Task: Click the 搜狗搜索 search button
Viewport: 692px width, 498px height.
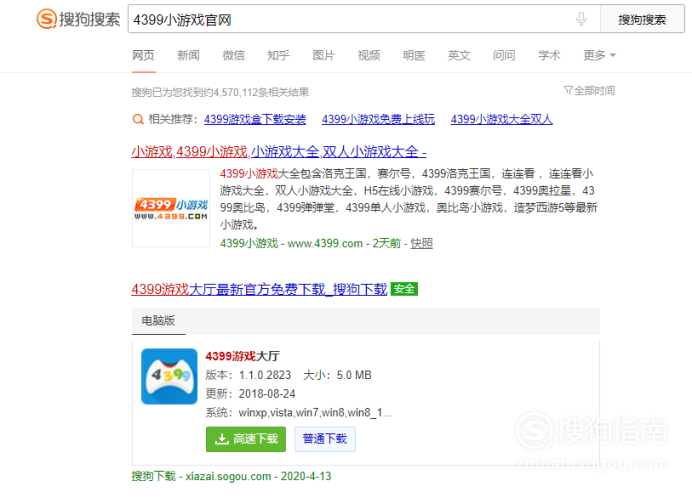Action: 642,19
